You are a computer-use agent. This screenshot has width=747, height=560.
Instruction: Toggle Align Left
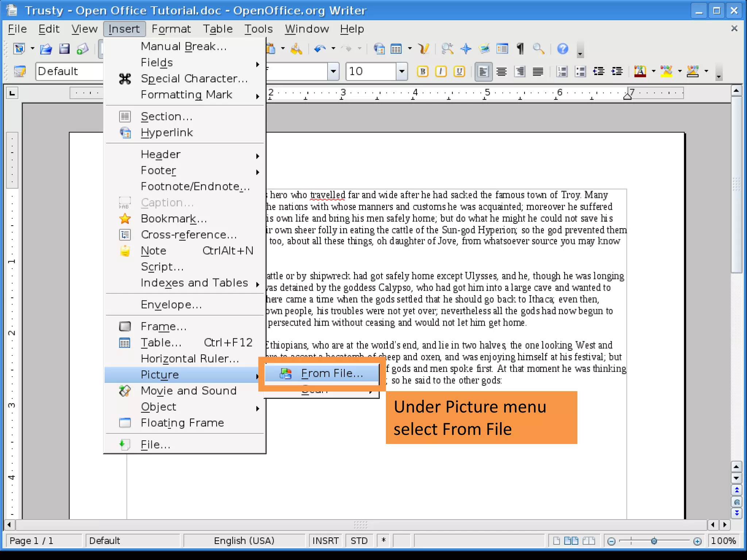pyautogui.click(x=483, y=71)
